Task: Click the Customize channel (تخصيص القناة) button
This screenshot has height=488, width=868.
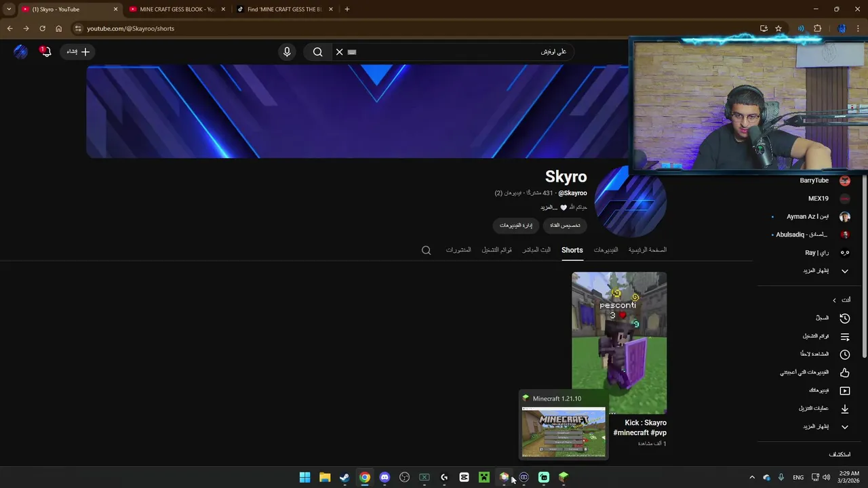Action: pyautogui.click(x=565, y=225)
